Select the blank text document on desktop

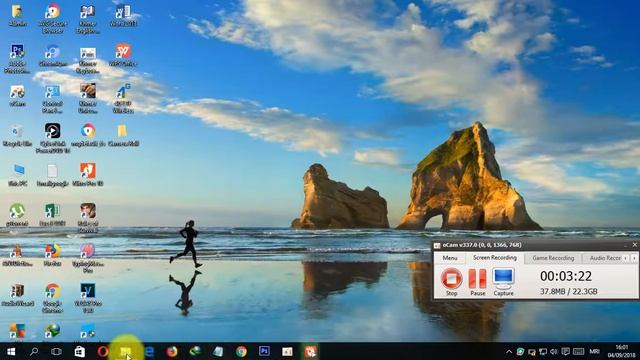[x=52, y=176]
